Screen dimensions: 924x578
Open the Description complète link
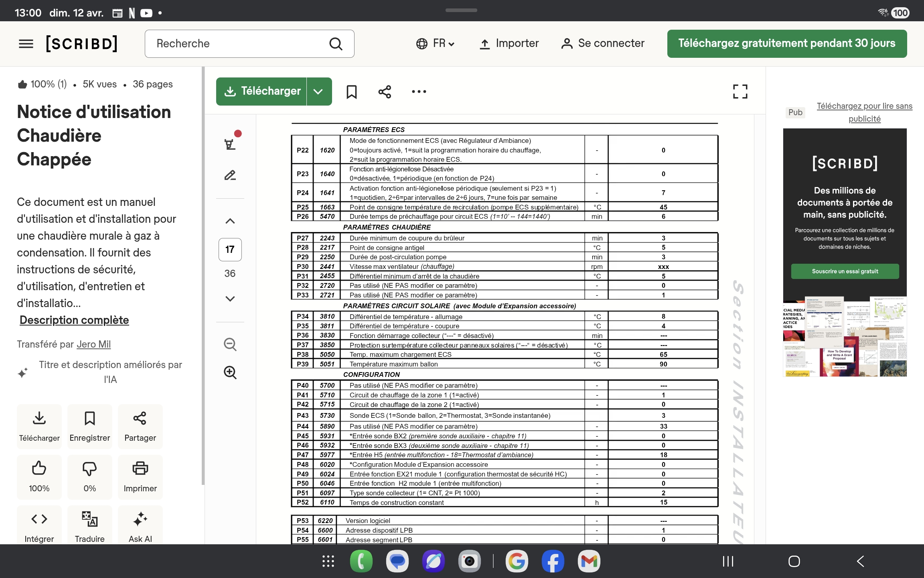(x=74, y=320)
